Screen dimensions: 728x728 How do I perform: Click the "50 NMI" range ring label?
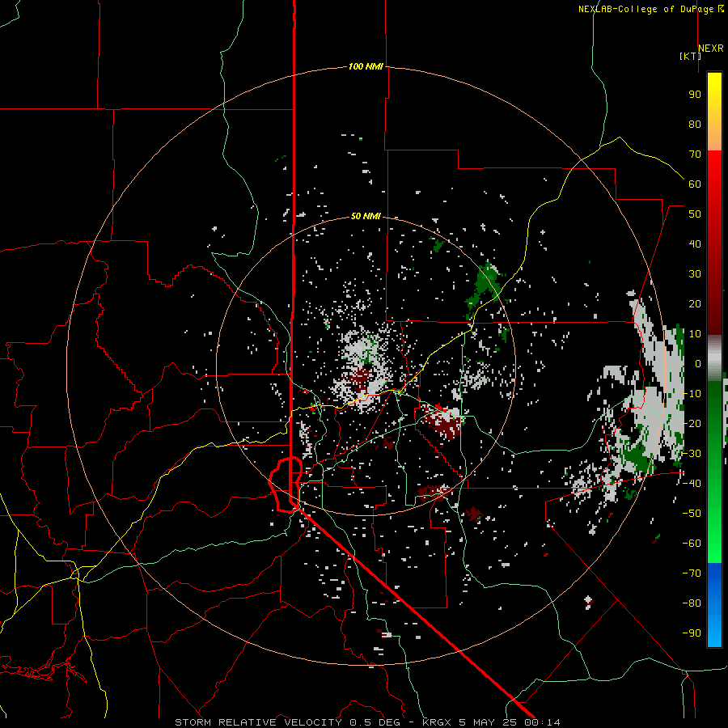tap(366, 216)
